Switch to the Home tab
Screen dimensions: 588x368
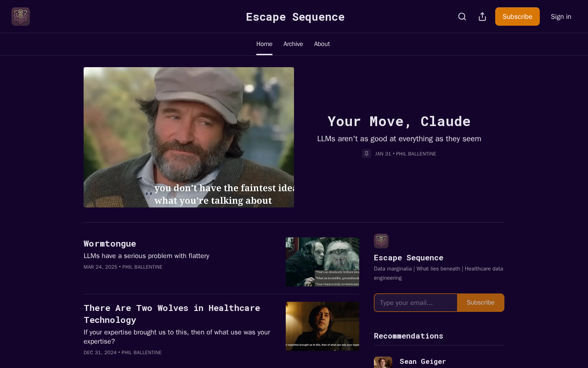coord(264,44)
